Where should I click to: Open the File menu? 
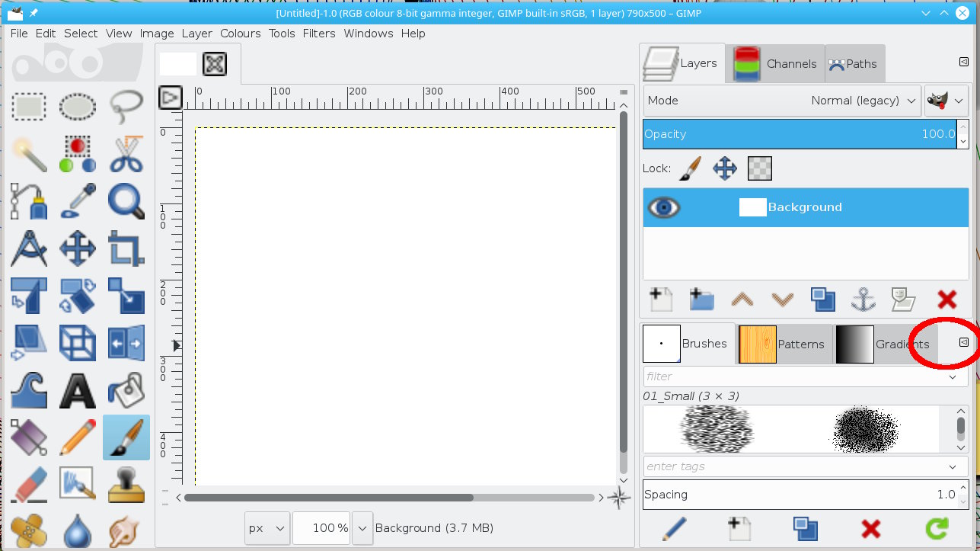pyautogui.click(x=19, y=34)
